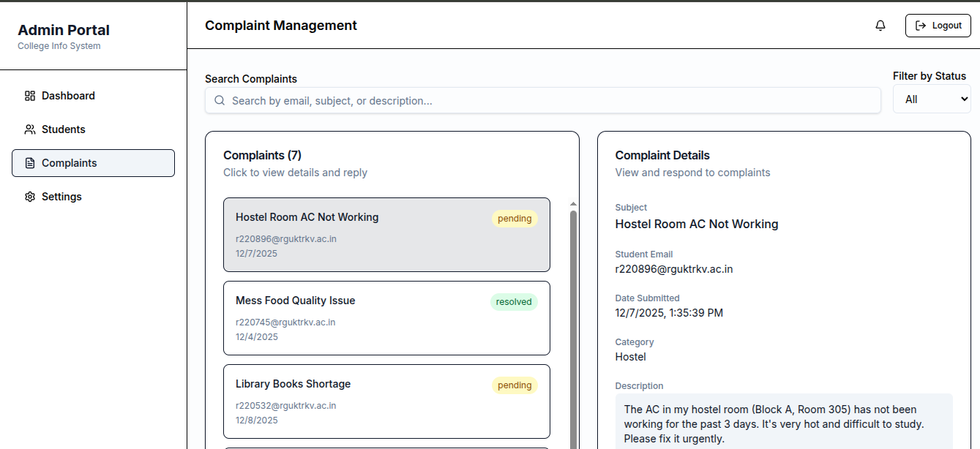Click the date submitted 12/7/2025, 1:35:39 PM
Image resolution: width=980 pixels, height=449 pixels.
[x=669, y=313]
